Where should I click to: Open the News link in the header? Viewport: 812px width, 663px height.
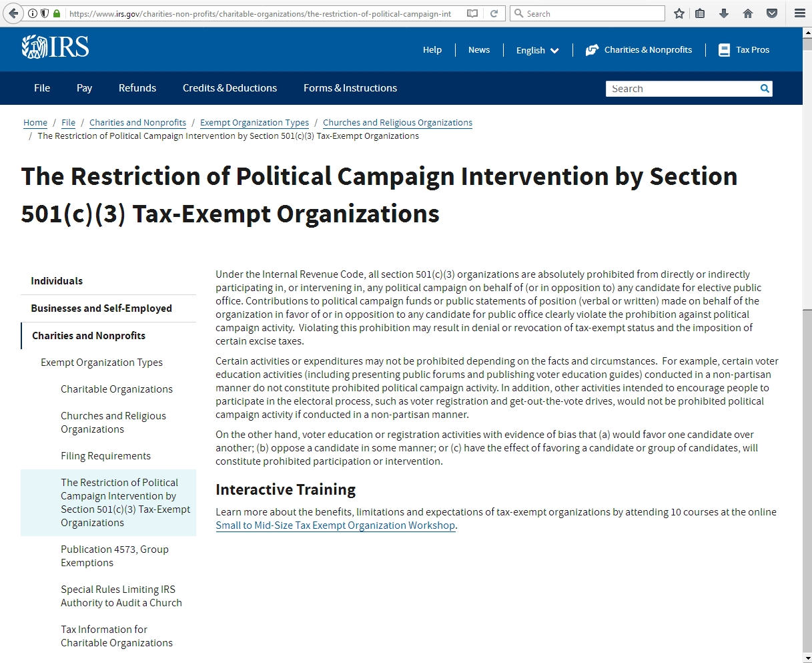pyautogui.click(x=479, y=50)
